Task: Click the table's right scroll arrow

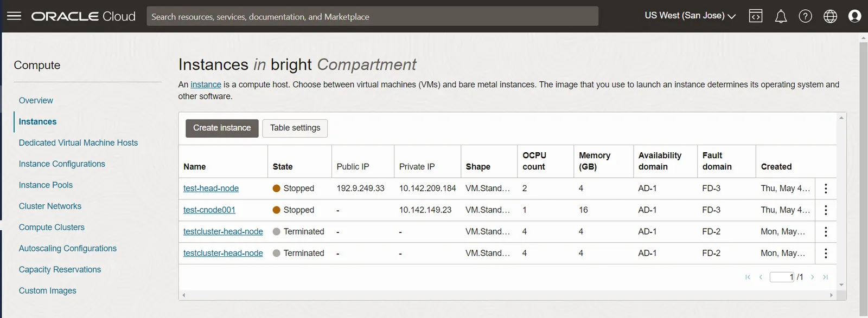Action: pos(832,295)
